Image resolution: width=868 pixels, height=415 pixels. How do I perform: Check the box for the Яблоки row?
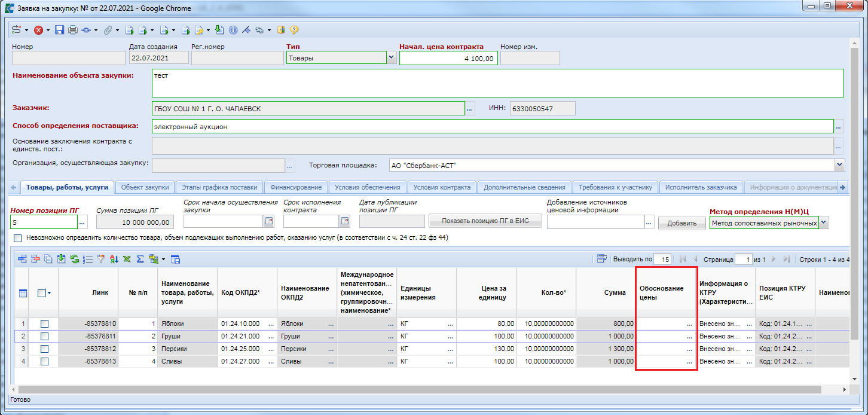coord(44,324)
